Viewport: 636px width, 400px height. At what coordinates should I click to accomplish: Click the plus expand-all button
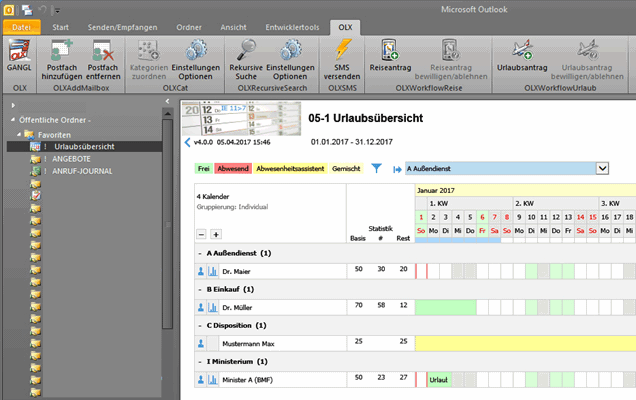click(x=215, y=233)
